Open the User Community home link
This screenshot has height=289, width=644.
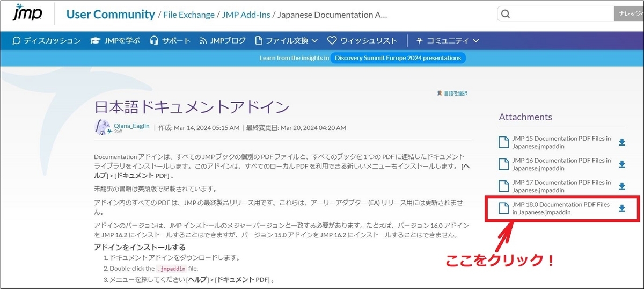[x=110, y=15]
